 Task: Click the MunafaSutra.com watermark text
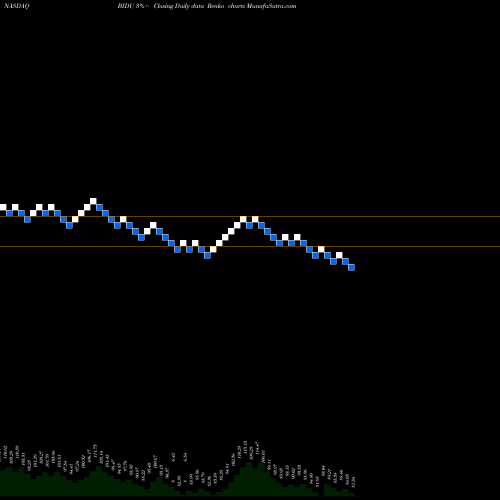271,6
